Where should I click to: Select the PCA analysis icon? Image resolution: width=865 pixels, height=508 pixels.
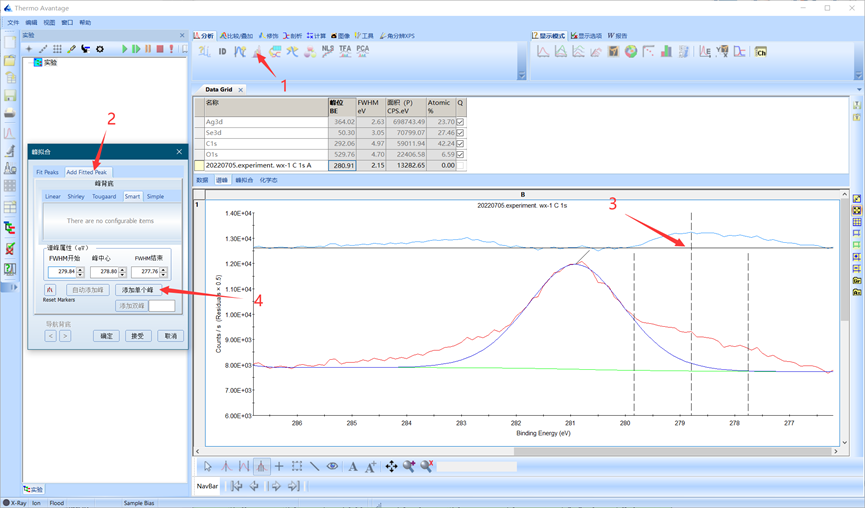362,50
